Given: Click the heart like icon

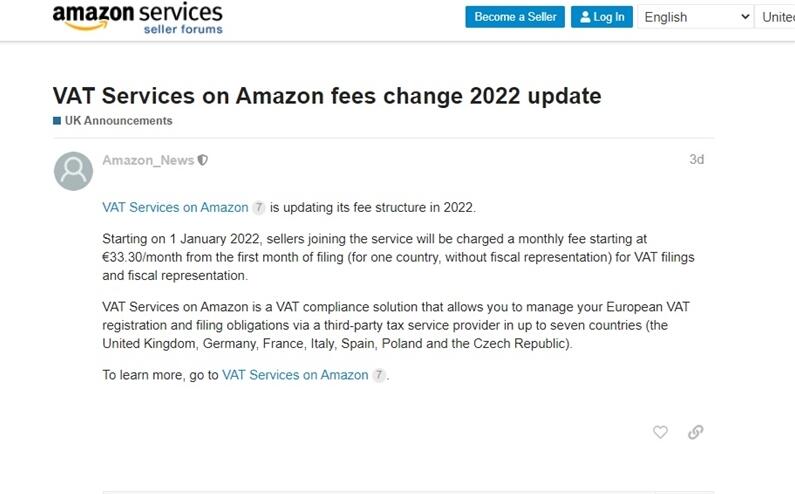Looking at the screenshot, I should pos(660,432).
